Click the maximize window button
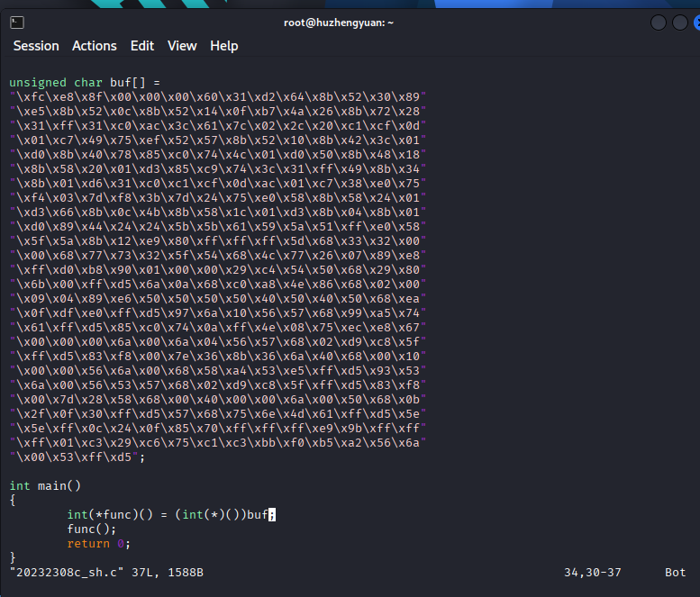 pyautogui.click(x=679, y=23)
